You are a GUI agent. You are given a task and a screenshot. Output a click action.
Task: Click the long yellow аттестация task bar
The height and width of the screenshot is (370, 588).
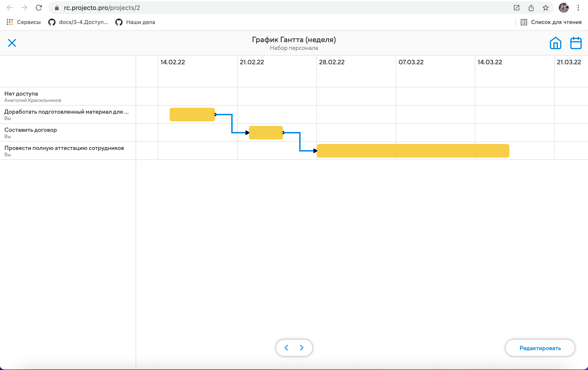coord(413,151)
